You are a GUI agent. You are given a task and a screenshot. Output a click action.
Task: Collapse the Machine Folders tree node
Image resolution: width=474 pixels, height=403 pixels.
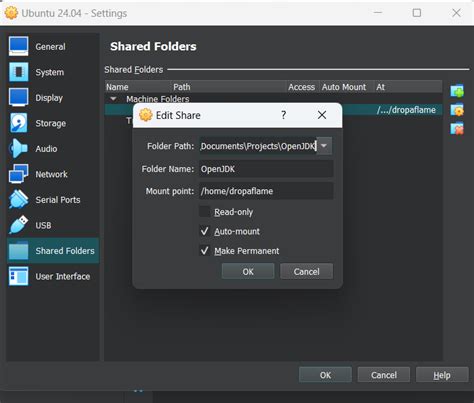[113, 99]
